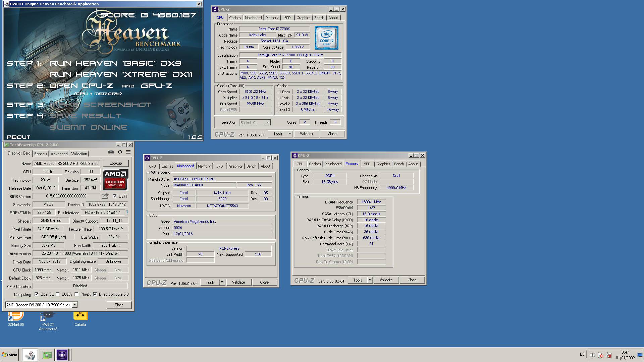Click Close button at bottom of GPU-Z
The width and height of the screenshot is (644, 362).
(119, 305)
